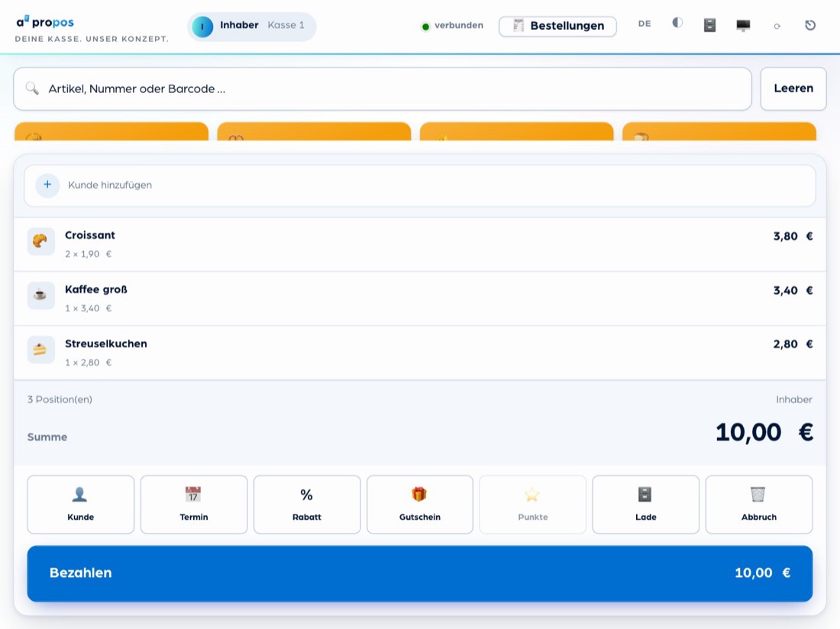Click the 3,80 € Croissant line total

point(793,236)
